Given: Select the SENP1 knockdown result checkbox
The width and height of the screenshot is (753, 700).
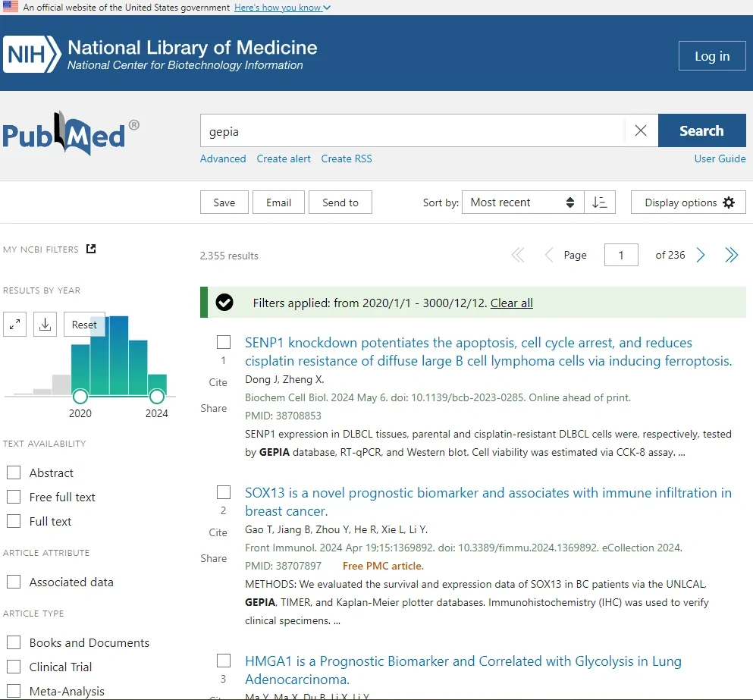Looking at the screenshot, I should click(224, 342).
